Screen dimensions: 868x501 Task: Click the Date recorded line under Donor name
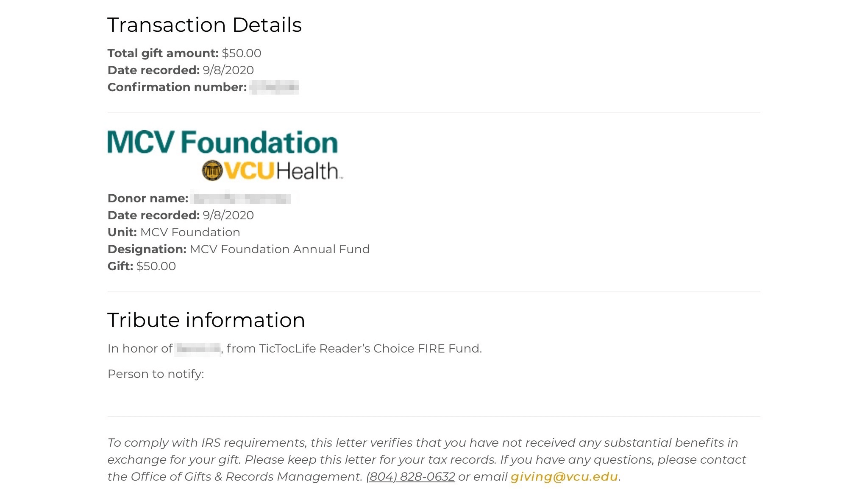pyautogui.click(x=181, y=216)
